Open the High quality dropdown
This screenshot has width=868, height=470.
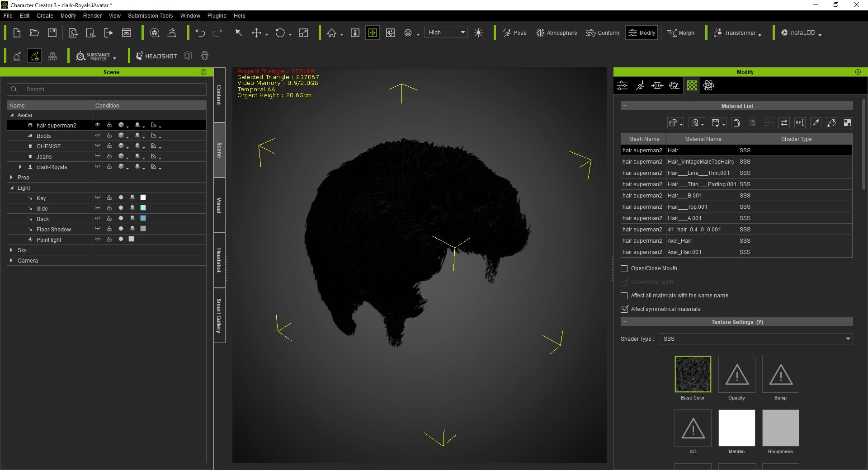pyautogui.click(x=446, y=33)
